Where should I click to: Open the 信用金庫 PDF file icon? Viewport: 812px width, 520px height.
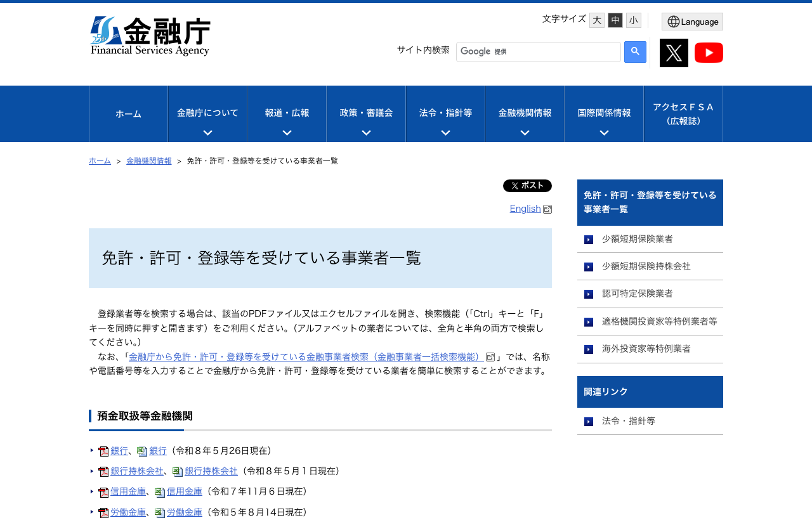tap(103, 492)
